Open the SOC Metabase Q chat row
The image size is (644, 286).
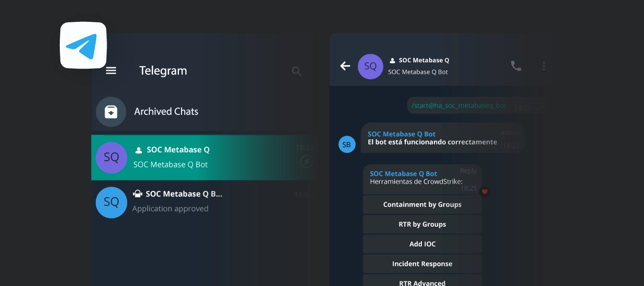coord(204,157)
